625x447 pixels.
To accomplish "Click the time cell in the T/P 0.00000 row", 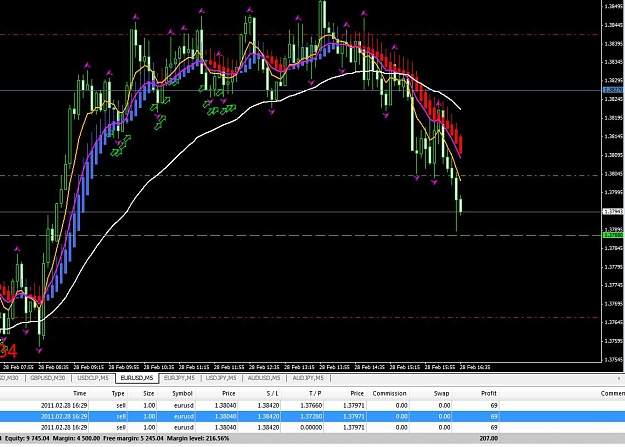I will pyautogui.click(x=64, y=427).
